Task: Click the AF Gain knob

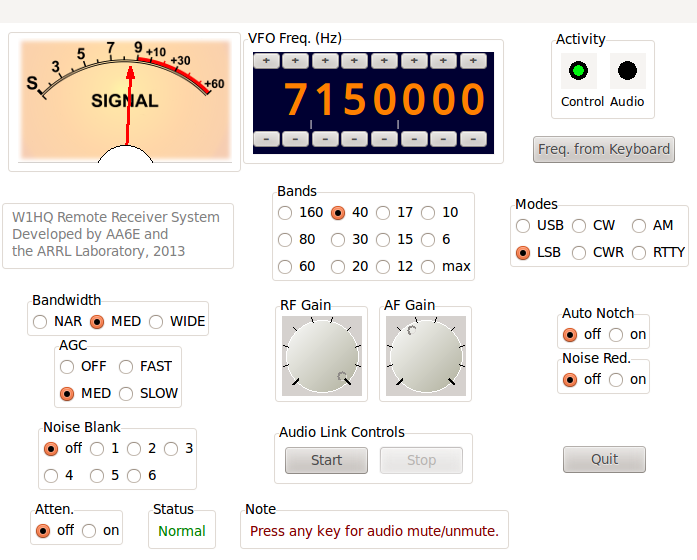Action: [x=425, y=355]
